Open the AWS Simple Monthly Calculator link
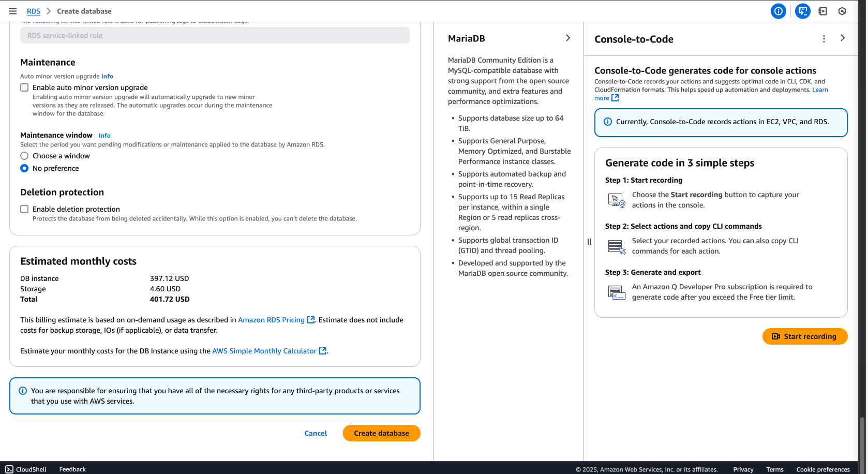Image resolution: width=868 pixels, height=474 pixels. [x=264, y=351]
